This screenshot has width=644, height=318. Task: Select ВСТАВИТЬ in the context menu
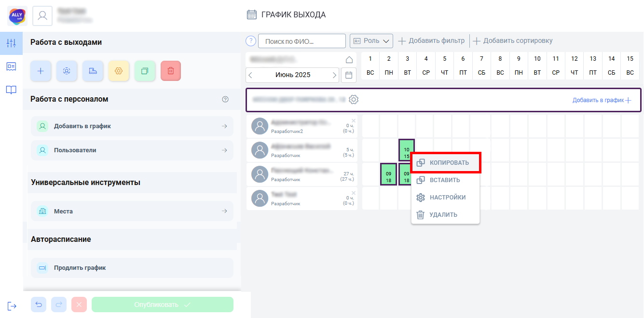tap(445, 180)
